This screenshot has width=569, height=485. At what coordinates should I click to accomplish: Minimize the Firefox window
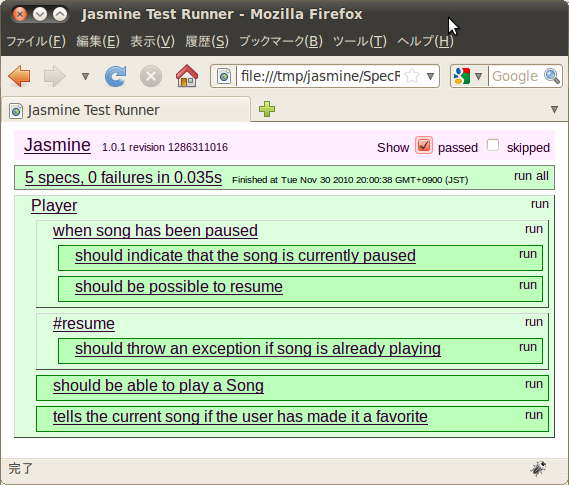(40, 15)
